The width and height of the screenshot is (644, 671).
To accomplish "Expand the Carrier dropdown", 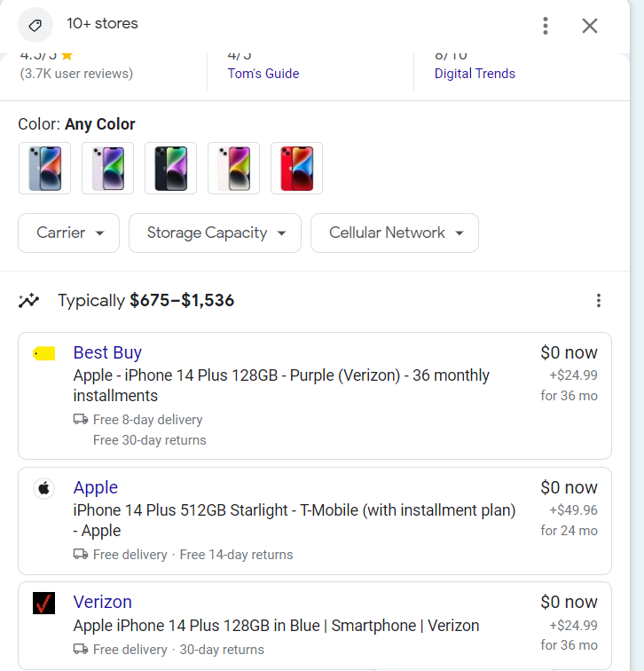I will pyautogui.click(x=68, y=233).
